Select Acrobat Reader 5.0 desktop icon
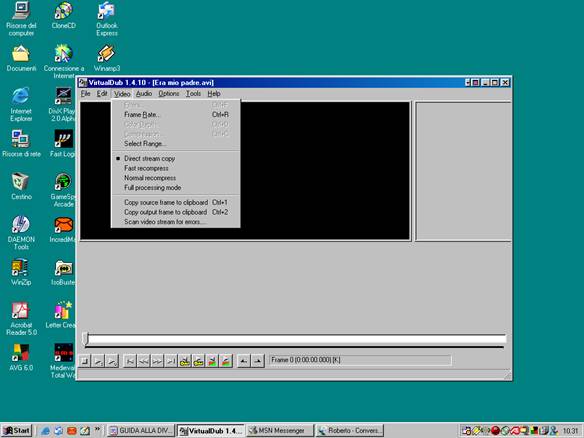 [x=21, y=318]
